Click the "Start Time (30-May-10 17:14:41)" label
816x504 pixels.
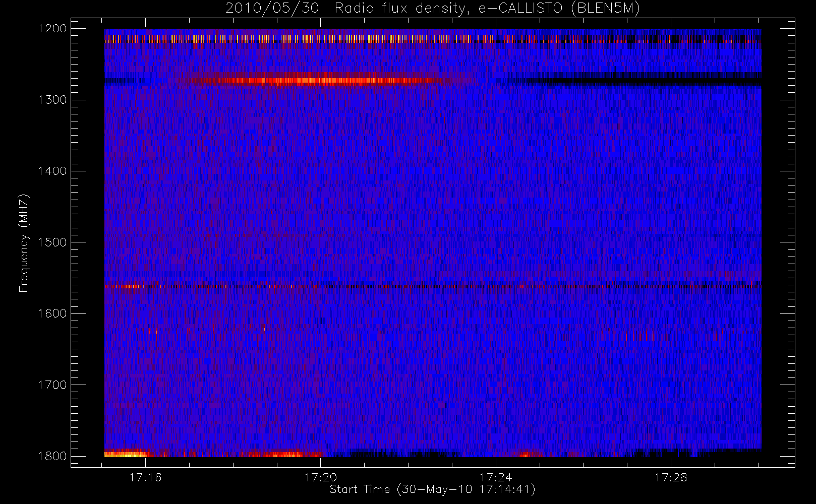click(x=432, y=489)
